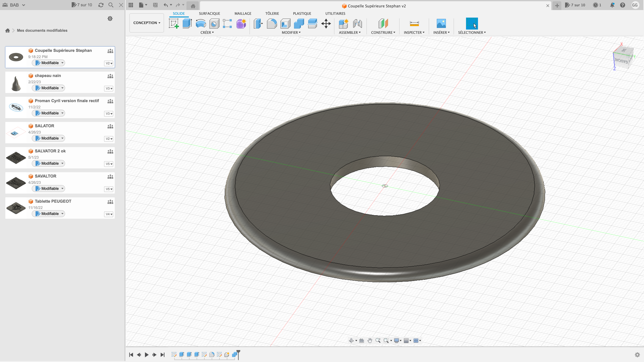This screenshot has width=644, height=362.
Task: Switch to the SURFACIQUE tab
Action: (209, 14)
